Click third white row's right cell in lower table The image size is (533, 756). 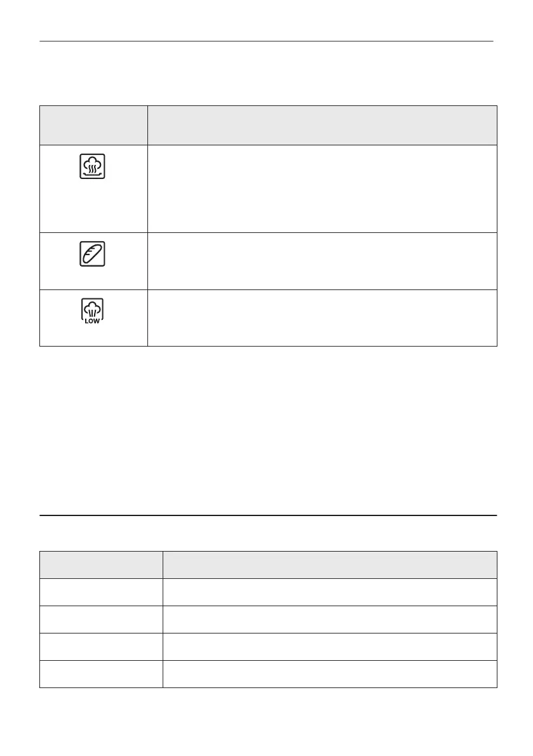pos(329,646)
